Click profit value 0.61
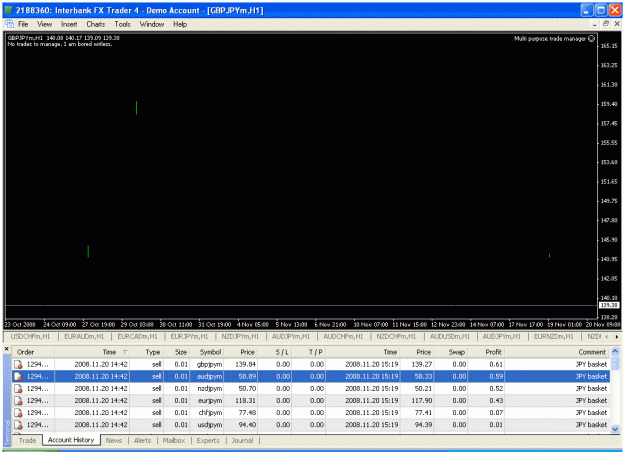 pos(496,364)
